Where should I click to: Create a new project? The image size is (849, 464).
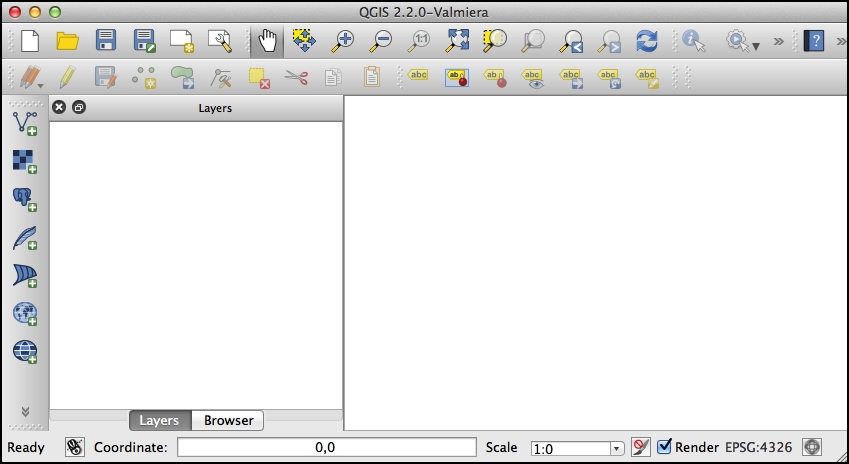[x=30, y=41]
